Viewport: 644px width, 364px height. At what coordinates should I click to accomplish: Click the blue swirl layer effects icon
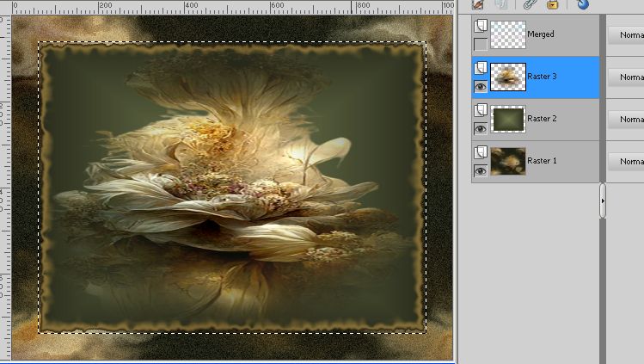pos(583,3)
